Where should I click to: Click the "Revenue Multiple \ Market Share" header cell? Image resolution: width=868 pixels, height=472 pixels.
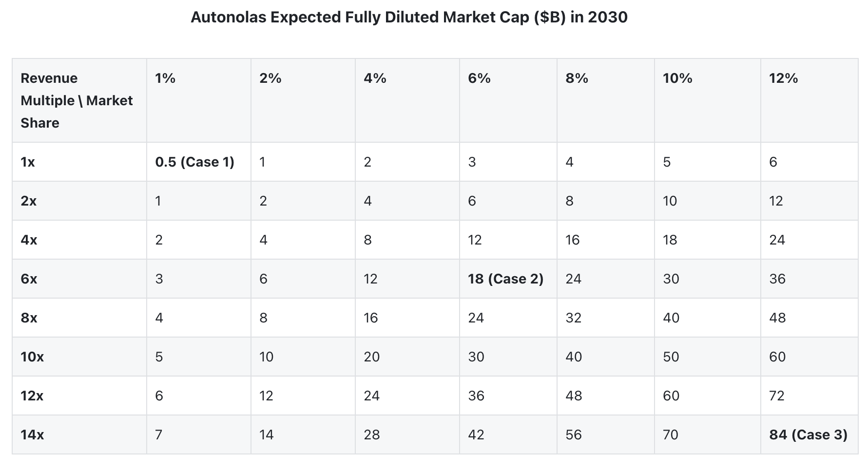(77, 100)
